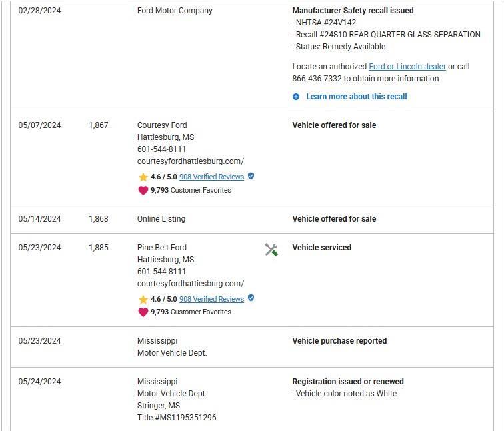Image resolution: width=504 pixels, height=431 pixels.
Task: Click the wrench and screwdriver service icon
Action: coord(271,250)
